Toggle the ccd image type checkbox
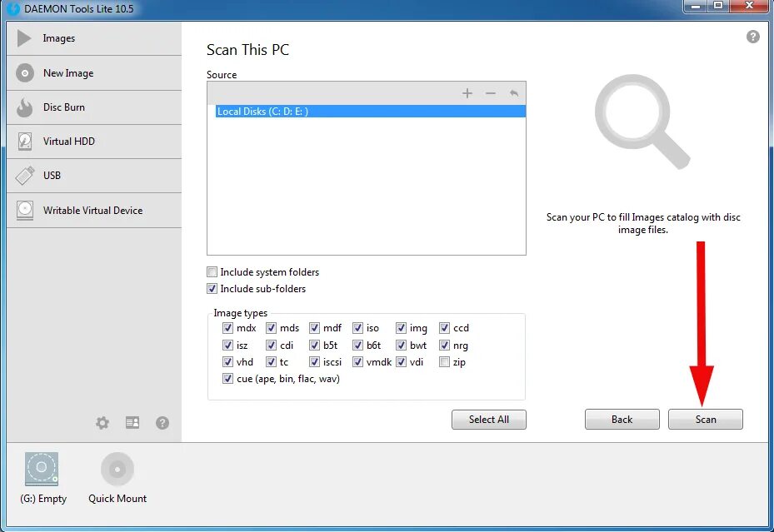The width and height of the screenshot is (774, 532). point(444,328)
